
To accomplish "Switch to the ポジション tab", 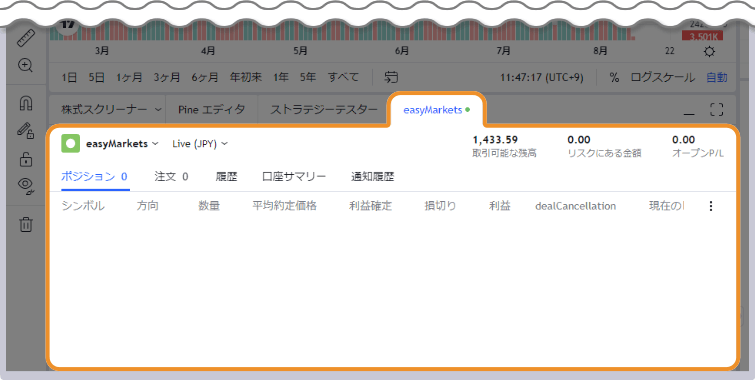I will coord(94,177).
